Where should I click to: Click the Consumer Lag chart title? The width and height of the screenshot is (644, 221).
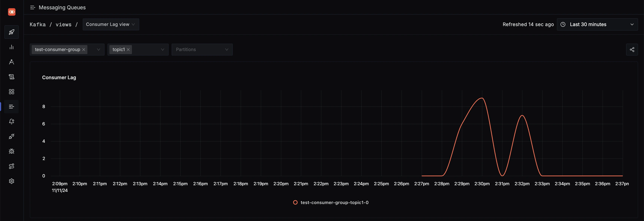pos(59,78)
